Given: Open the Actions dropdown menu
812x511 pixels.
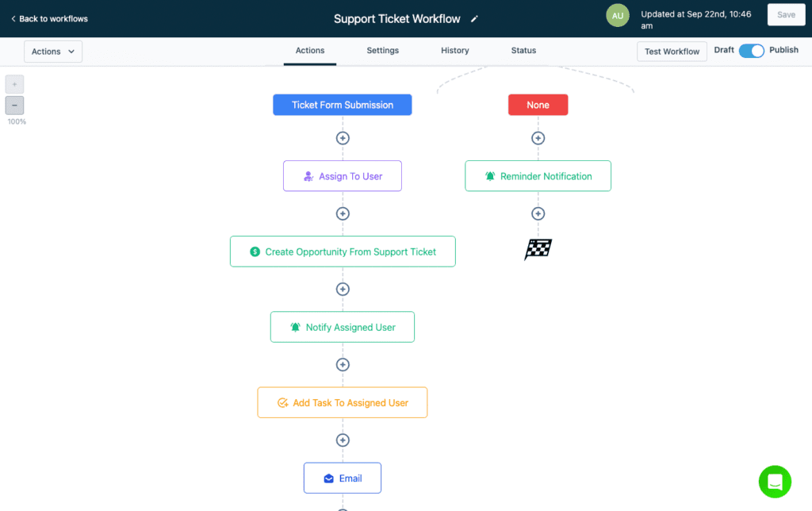Looking at the screenshot, I should click(x=52, y=51).
